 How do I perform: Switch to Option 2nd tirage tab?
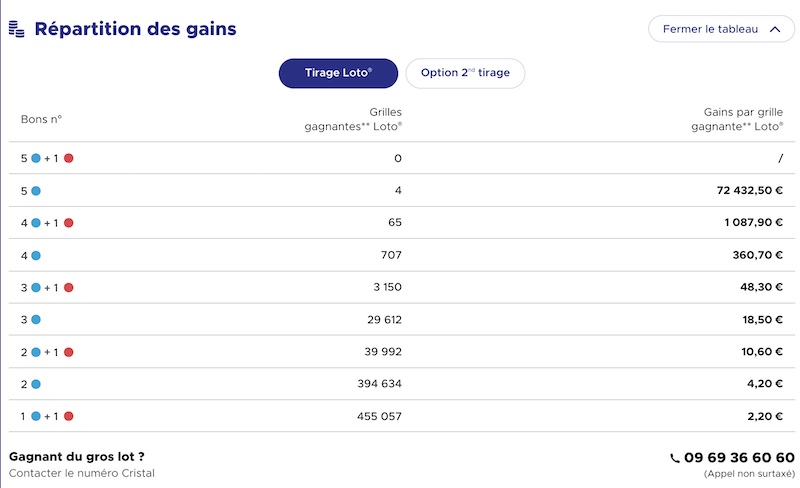(x=465, y=73)
